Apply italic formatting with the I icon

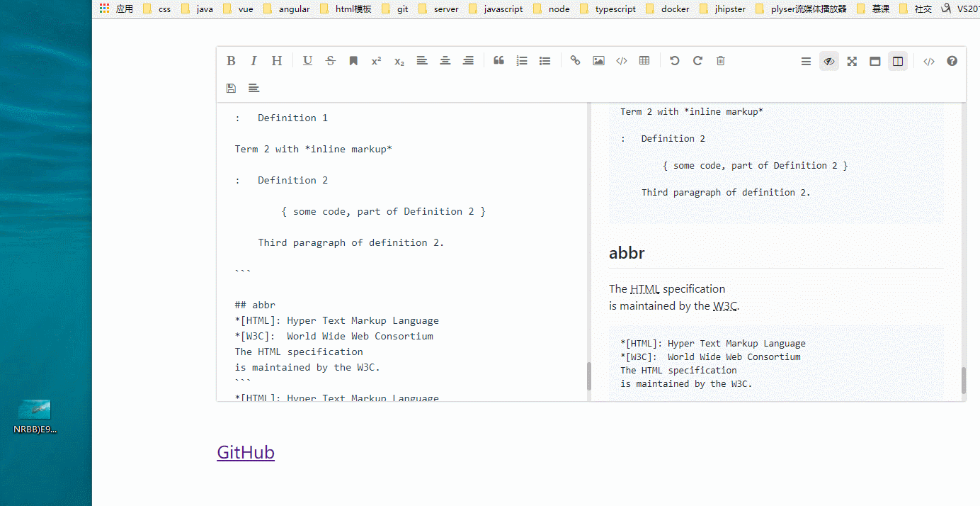pos(253,61)
